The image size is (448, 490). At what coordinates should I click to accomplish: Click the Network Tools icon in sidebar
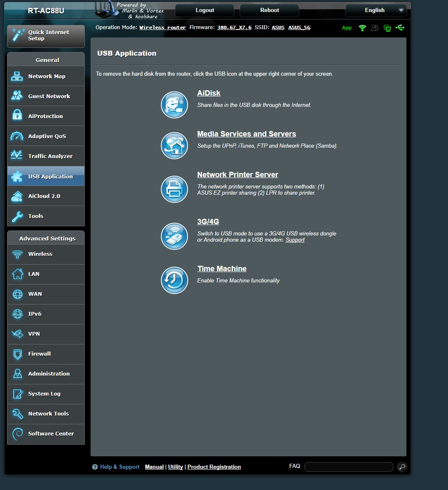tap(17, 414)
